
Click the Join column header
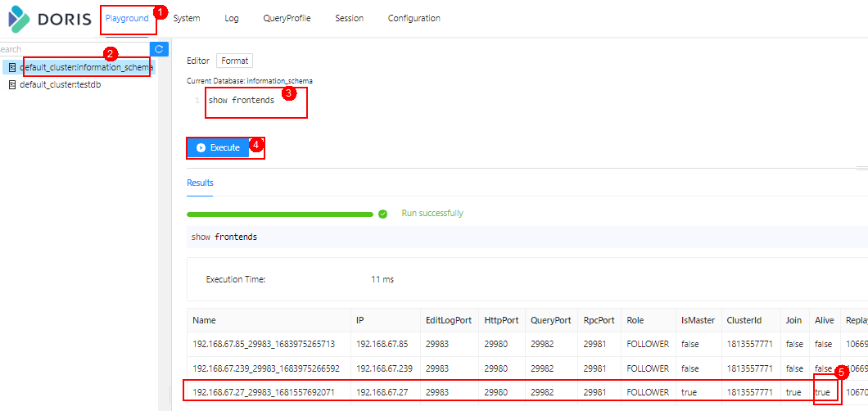click(x=794, y=320)
